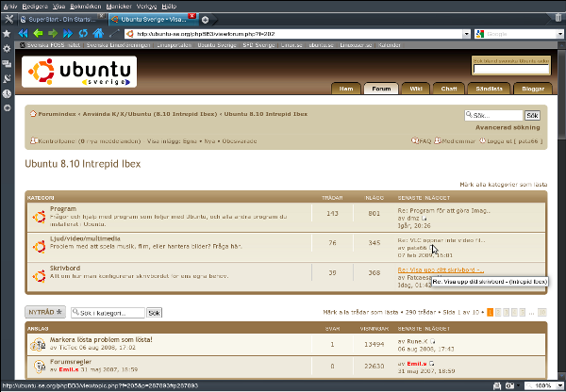Open Avancerad sökning link
Image resolution: width=566 pixels, height=392 pixels.
tap(508, 127)
